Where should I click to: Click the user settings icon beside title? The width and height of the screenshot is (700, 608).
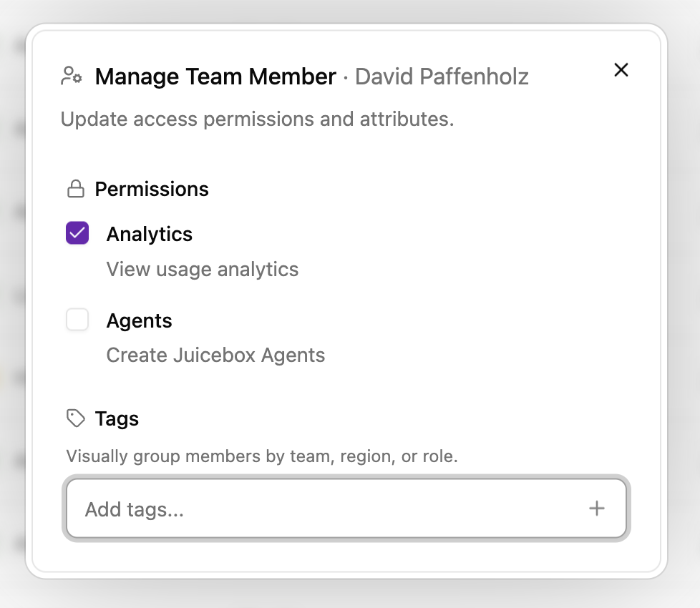click(72, 77)
